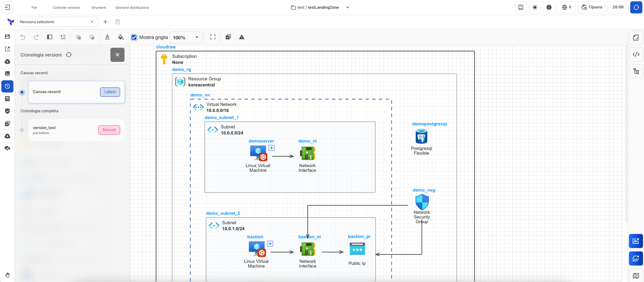The image size is (644, 282).
Task: Select the version_test radio button
Action: [22, 130]
